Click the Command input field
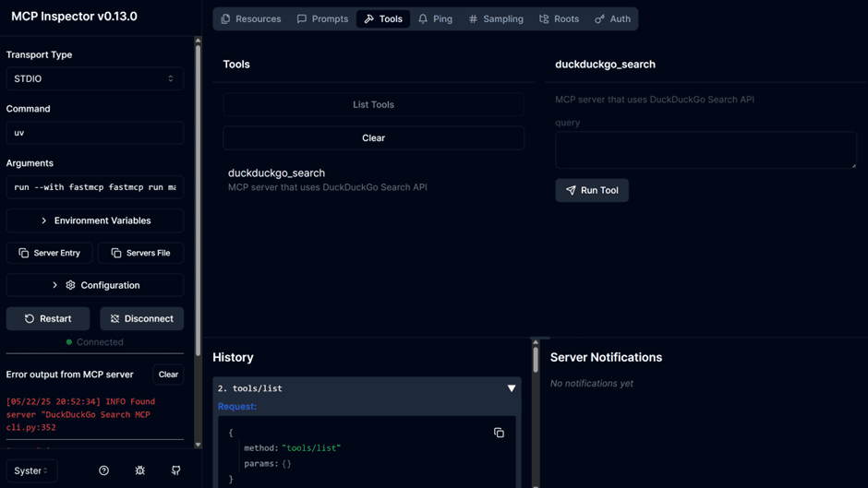The image size is (868, 488). click(95, 133)
